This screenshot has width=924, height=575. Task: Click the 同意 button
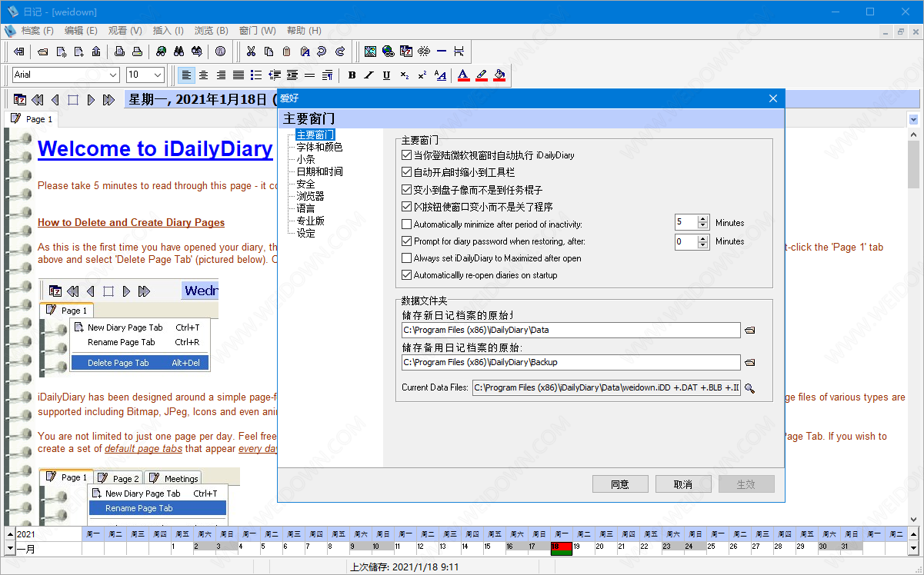[x=620, y=484]
